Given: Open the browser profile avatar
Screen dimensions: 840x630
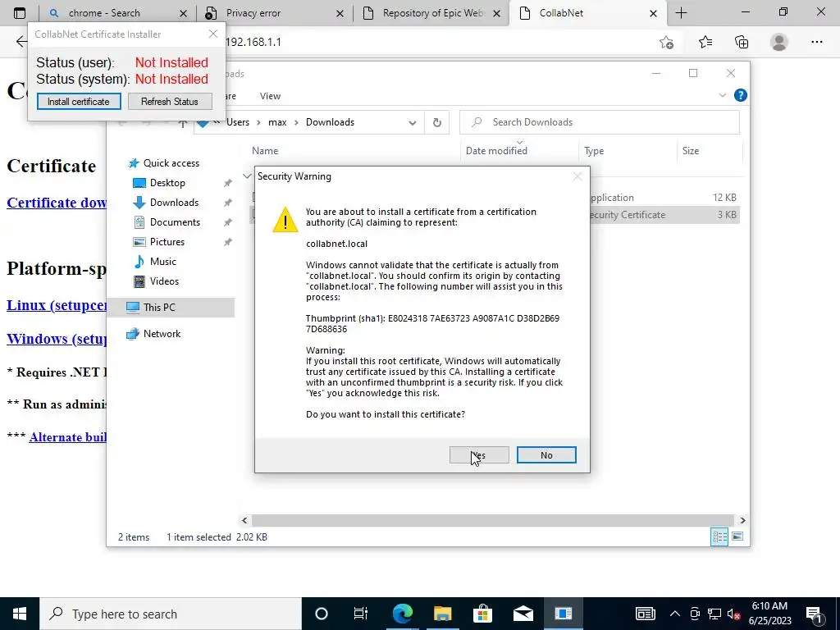Looking at the screenshot, I should (x=779, y=42).
